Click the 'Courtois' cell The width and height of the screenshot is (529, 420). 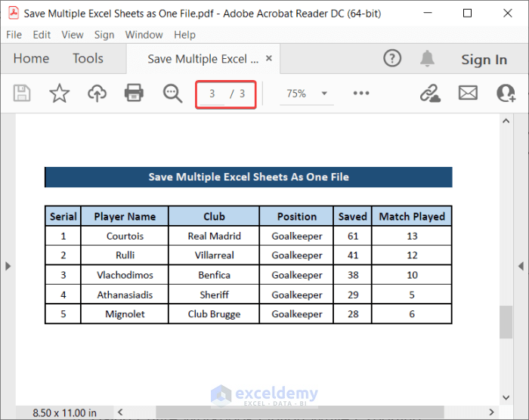[x=125, y=236]
